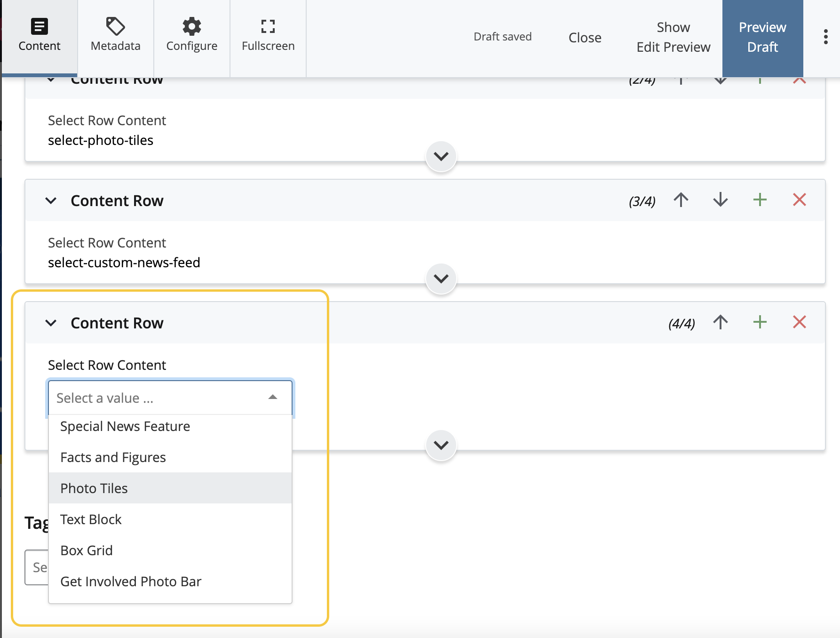
Task: Expand details of Content Row 4/4 panel
Action: click(x=441, y=445)
